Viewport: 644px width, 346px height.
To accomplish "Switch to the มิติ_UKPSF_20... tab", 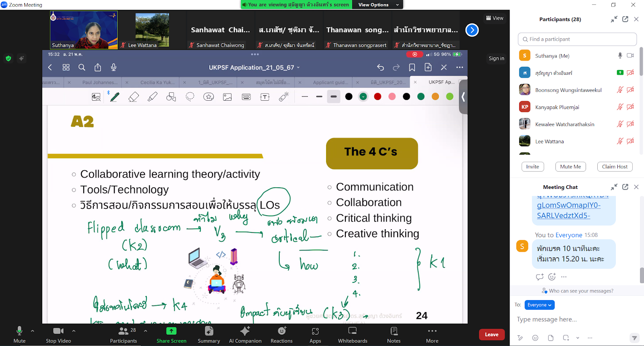I will [x=388, y=82].
